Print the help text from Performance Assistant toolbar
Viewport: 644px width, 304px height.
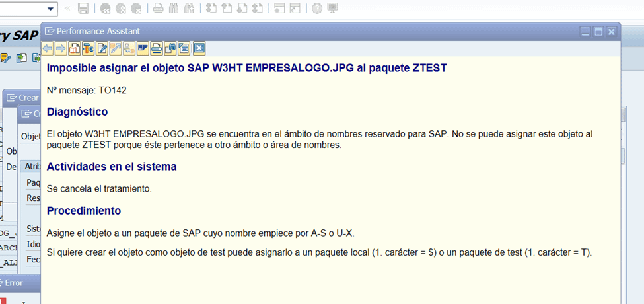point(157,48)
